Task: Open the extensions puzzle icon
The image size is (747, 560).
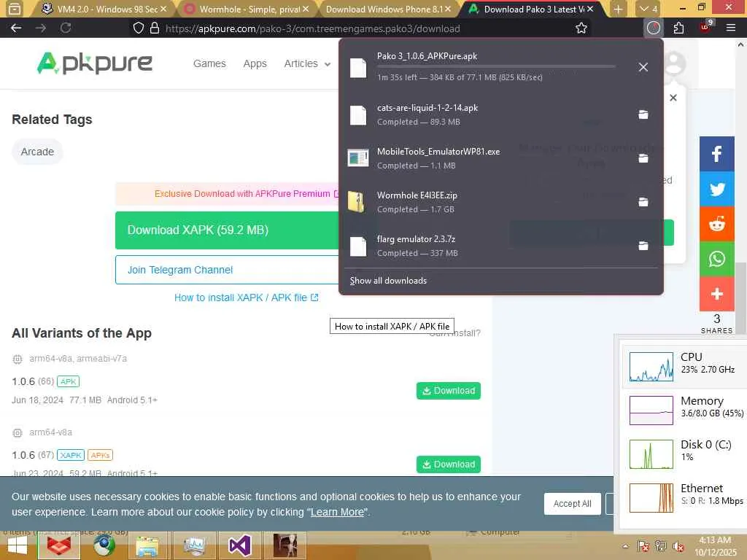Action: [679, 28]
